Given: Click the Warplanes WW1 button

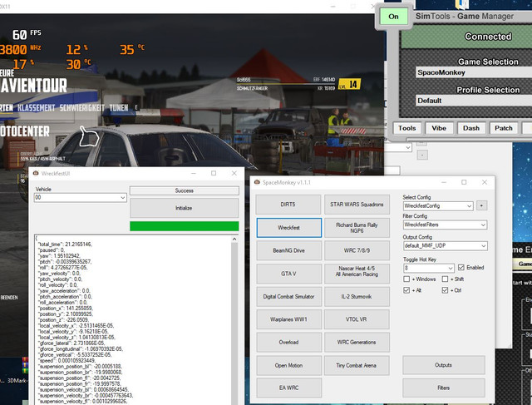Looking at the screenshot, I should coord(288,319).
